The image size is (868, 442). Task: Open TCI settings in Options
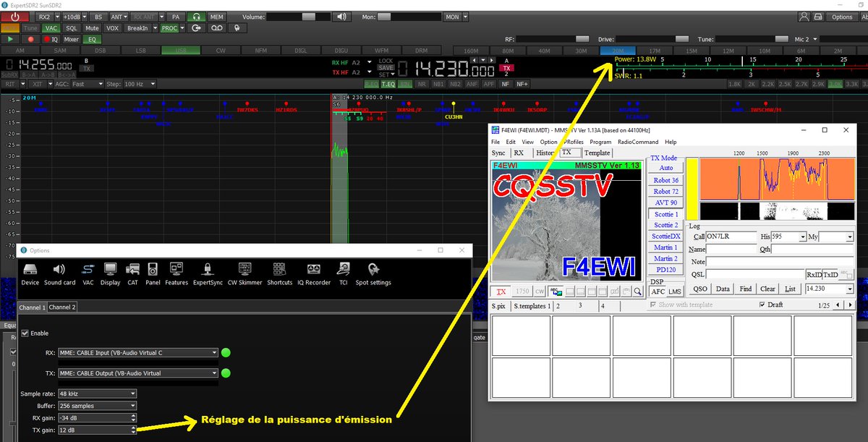click(x=344, y=273)
